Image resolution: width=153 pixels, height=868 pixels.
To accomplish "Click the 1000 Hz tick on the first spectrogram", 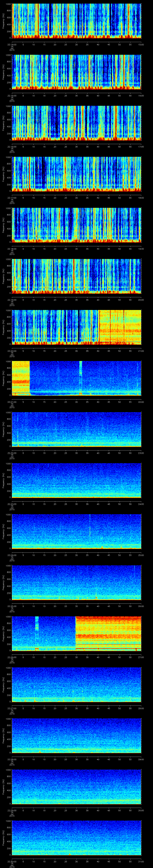I will click(8, 4).
